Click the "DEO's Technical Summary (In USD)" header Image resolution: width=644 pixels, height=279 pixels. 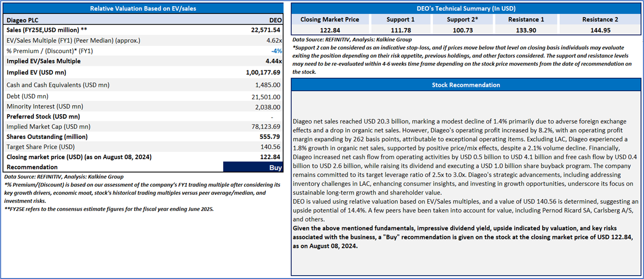[x=466, y=8]
